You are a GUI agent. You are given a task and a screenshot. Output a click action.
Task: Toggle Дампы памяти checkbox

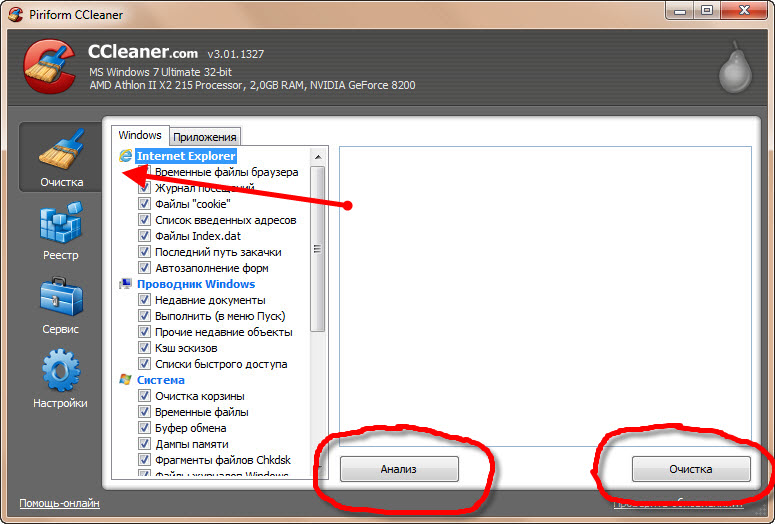[144, 444]
